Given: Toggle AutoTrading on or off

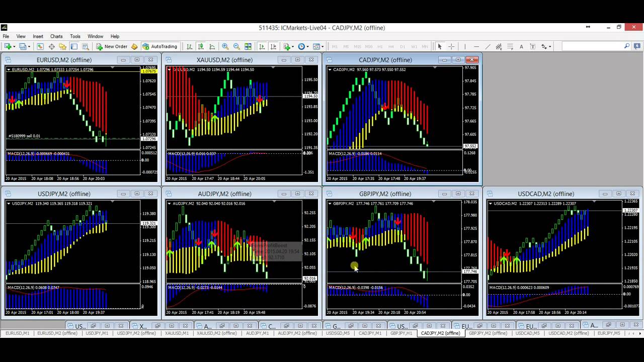Looking at the screenshot, I should pyautogui.click(x=160, y=46).
